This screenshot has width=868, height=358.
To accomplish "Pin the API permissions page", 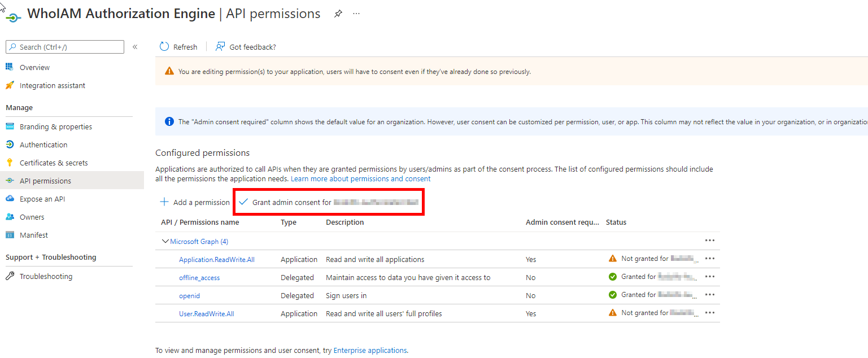I will 338,14.
